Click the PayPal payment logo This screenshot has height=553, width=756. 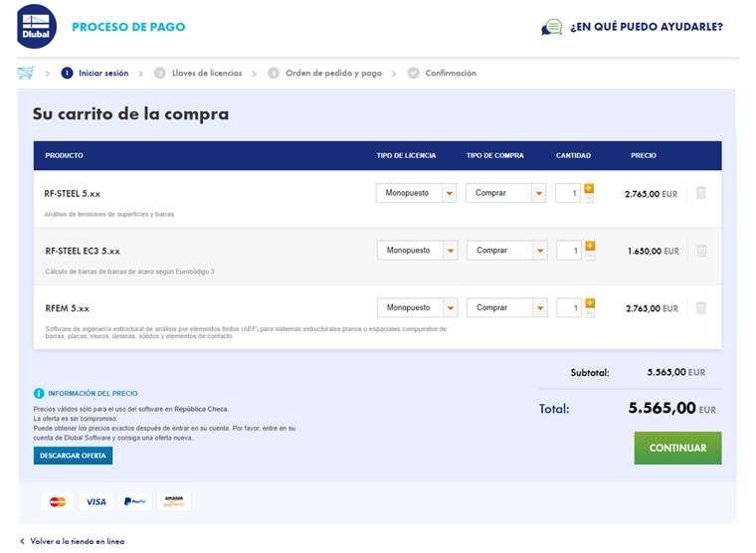pyautogui.click(x=135, y=502)
